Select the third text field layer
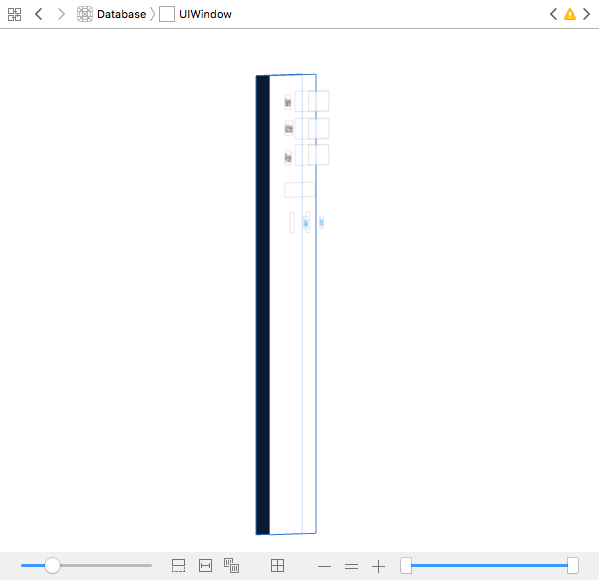 pyautogui.click(x=319, y=155)
